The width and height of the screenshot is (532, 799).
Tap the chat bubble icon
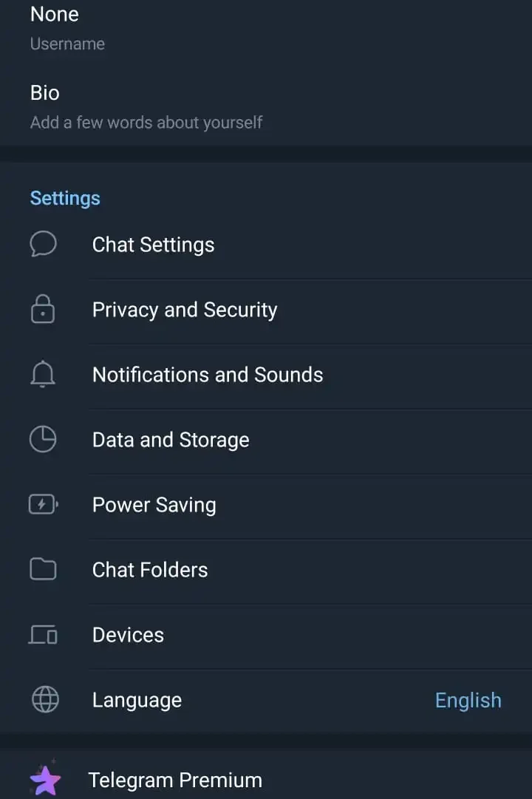[43, 245]
